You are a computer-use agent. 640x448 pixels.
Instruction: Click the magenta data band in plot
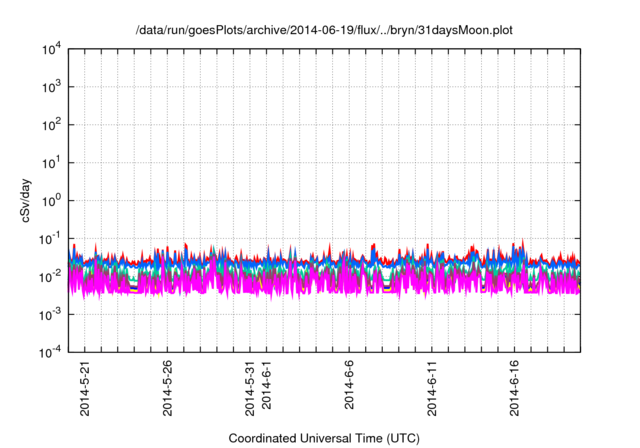(300, 283)
